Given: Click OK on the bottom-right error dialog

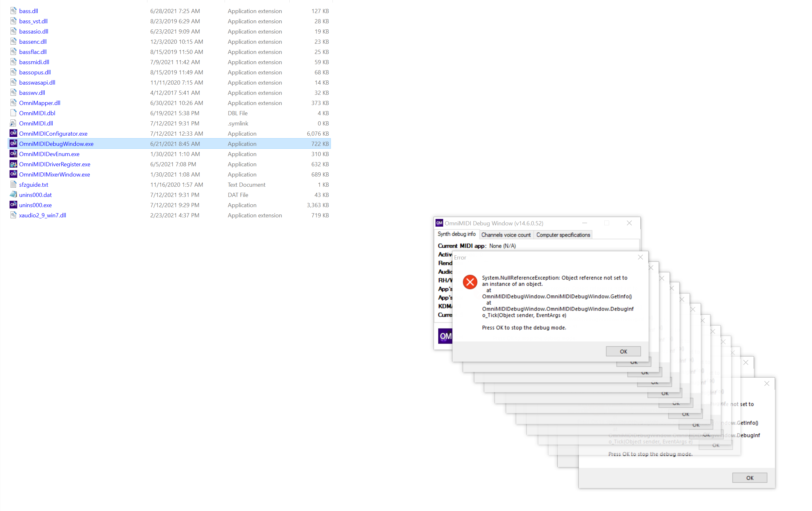Looking at the screenshot, I should coord(749,477).
